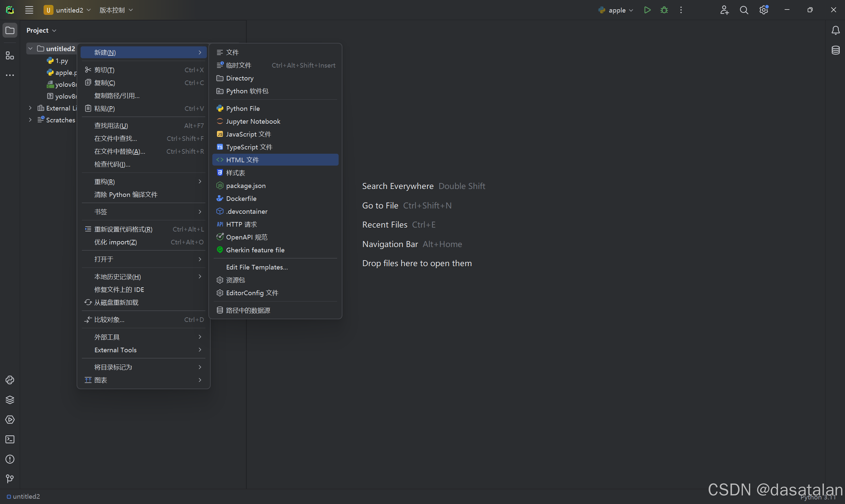Viewport: 845px width, 504px height.
Task: Click the Search Everywhere magnifier icon
Action: pos(744,10)
